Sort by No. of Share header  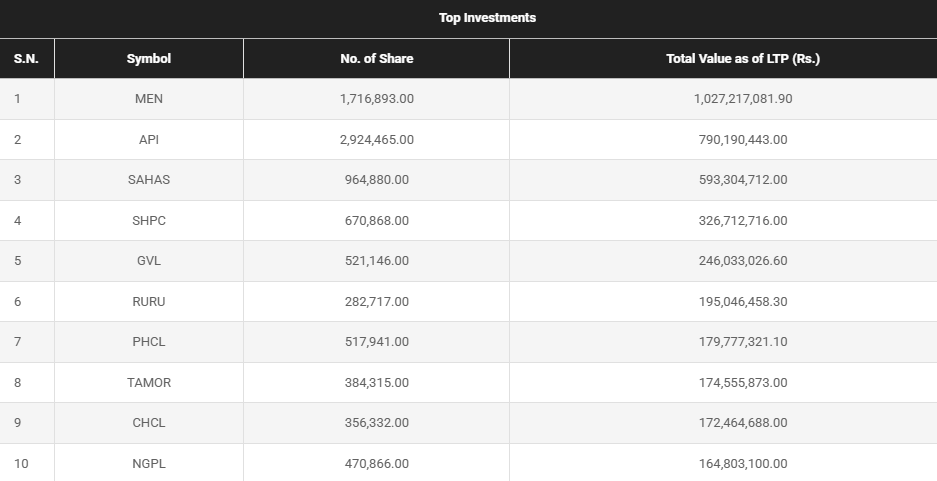(376, 59)
